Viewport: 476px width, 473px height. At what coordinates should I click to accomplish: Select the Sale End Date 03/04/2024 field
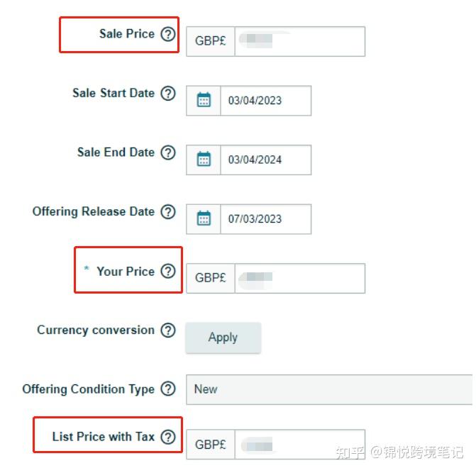tap(265, 160)
